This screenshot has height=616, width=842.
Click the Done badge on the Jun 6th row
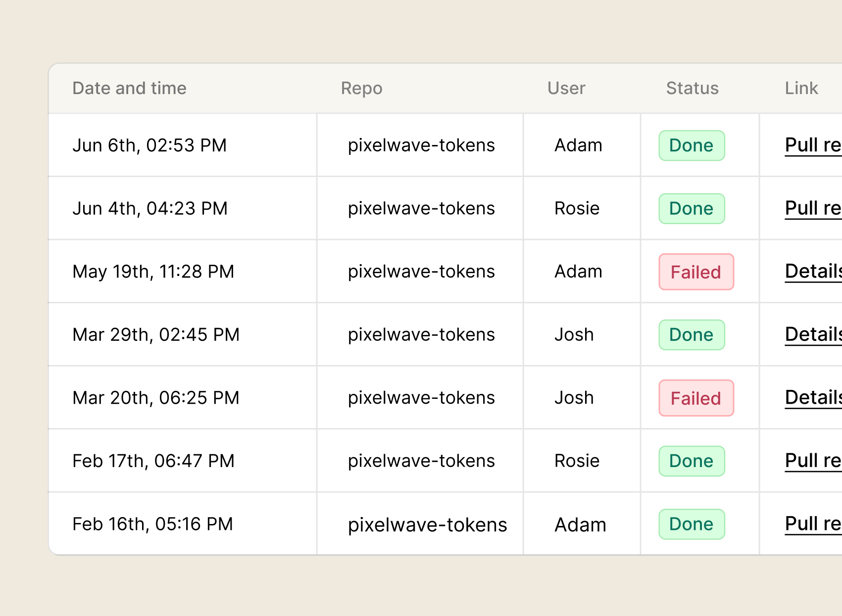692,145
